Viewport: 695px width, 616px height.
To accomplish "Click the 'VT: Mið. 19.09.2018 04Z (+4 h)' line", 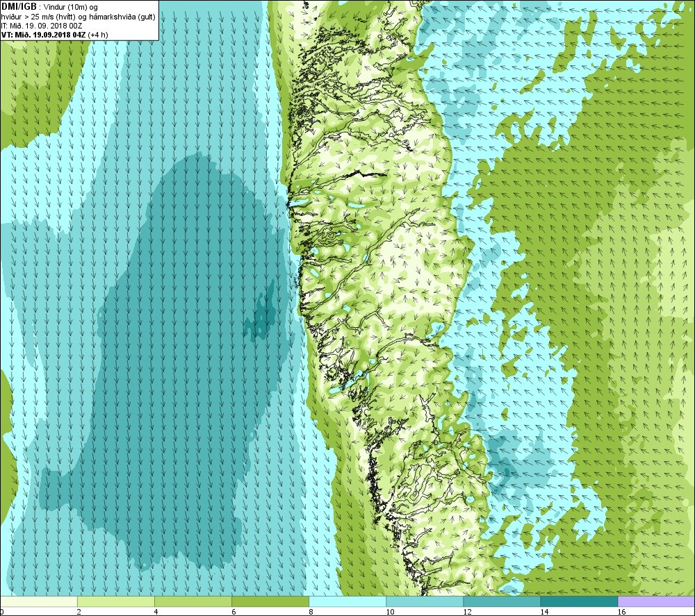I will [54, 35].
